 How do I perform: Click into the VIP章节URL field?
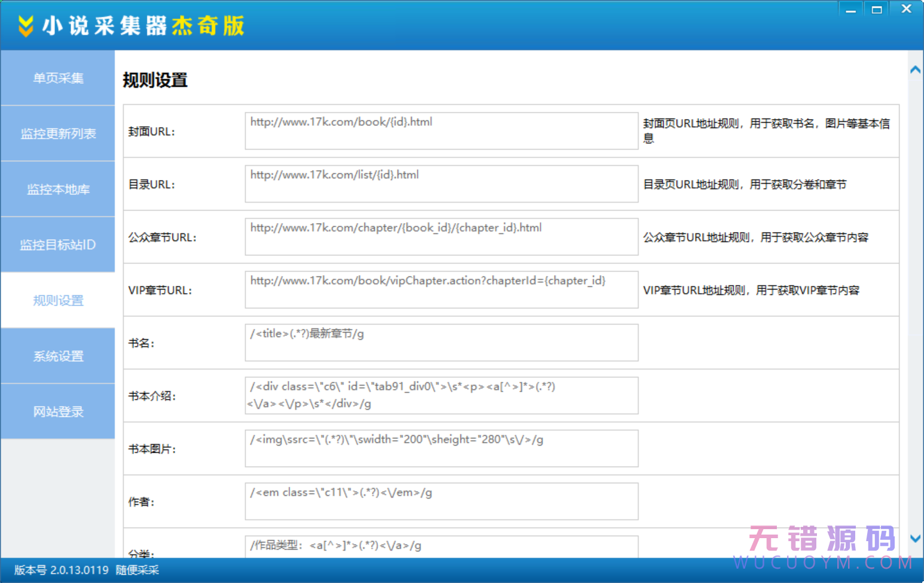point(441,290)
